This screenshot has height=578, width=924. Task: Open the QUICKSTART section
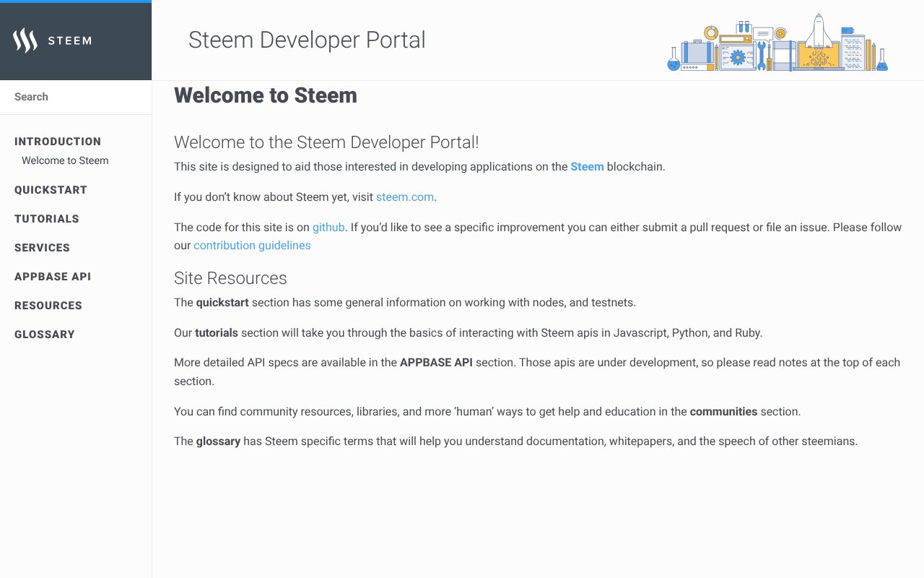[51, 189]
